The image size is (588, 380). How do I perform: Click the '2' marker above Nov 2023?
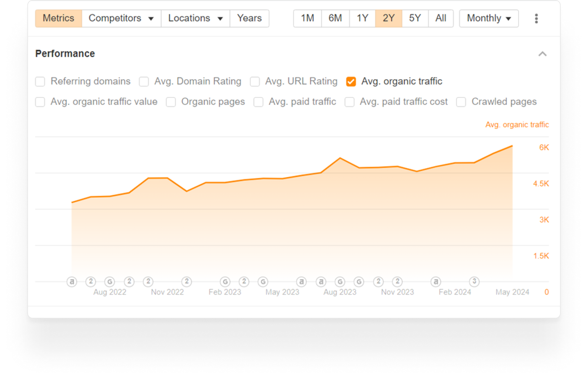pyautogui.click(x=397, y=282)
